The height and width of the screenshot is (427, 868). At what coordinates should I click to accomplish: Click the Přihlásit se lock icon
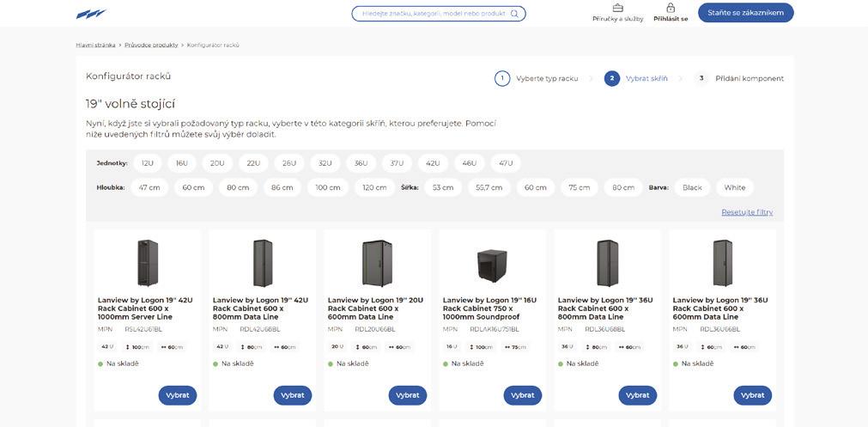pos(671,8)
